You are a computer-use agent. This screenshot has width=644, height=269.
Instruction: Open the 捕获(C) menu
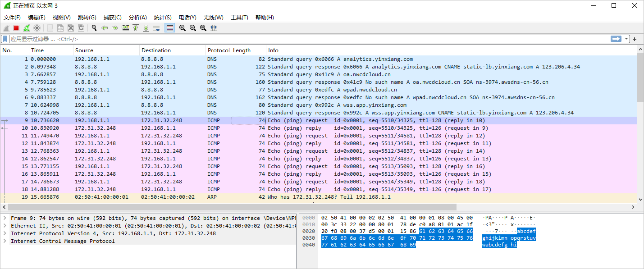[x=112, y=18]
